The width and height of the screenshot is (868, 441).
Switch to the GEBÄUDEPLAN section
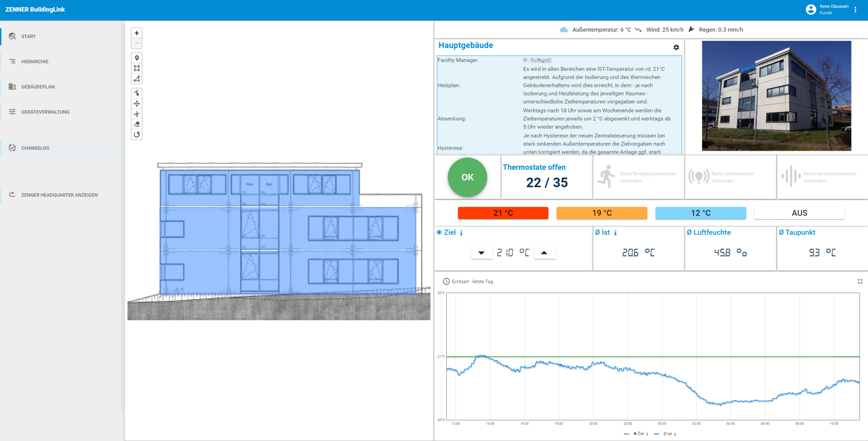click(38, 87)
